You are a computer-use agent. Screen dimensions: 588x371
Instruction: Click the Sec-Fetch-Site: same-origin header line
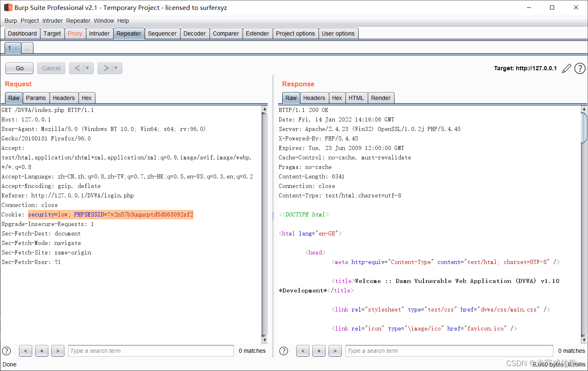click(46, 252)
